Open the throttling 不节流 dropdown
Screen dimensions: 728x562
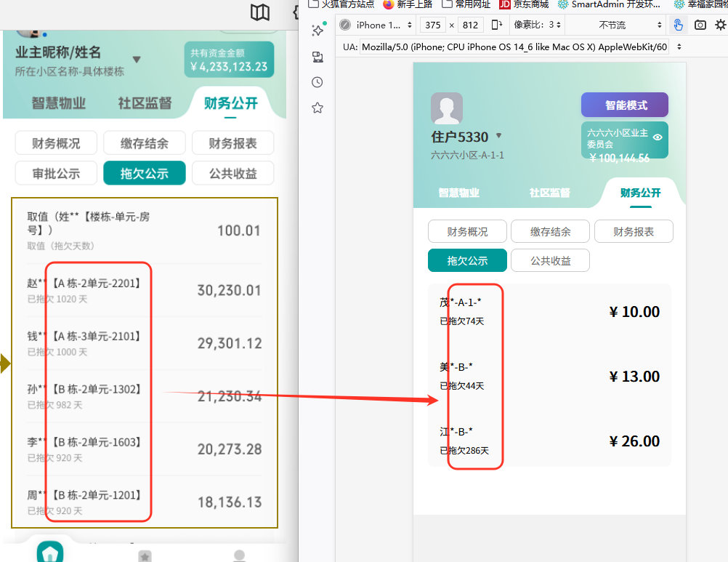[629, 25]
